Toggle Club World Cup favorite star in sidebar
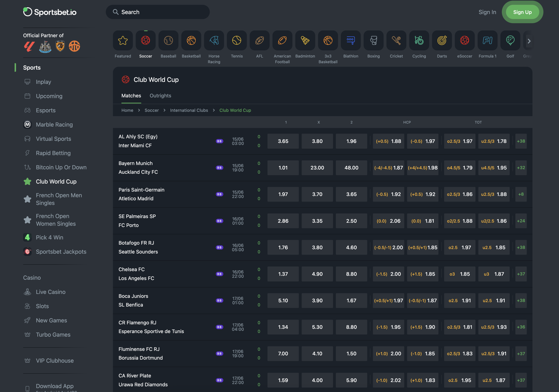559x392 pixels. pyautogui.click(x=28, y=182)
